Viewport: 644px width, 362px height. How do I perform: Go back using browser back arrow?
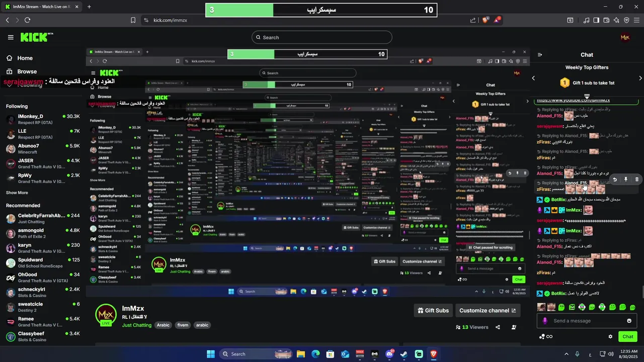coord(7,20)
